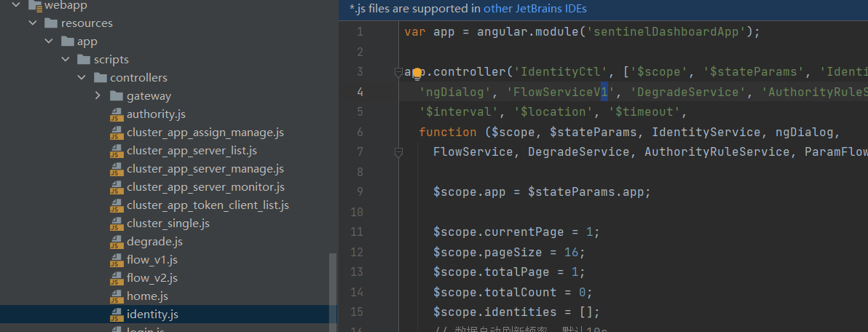Select the app folder icon

(68, 41)
